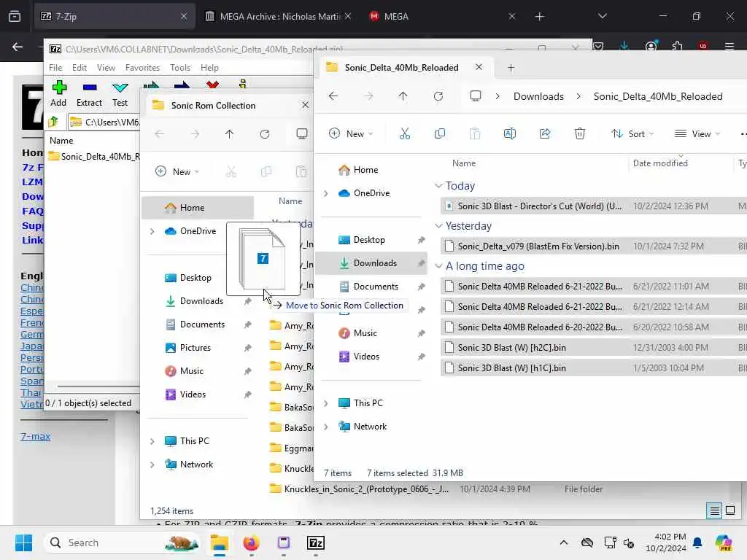
Task: Open Favorites menu in 7-Zip
Action: 142,68
